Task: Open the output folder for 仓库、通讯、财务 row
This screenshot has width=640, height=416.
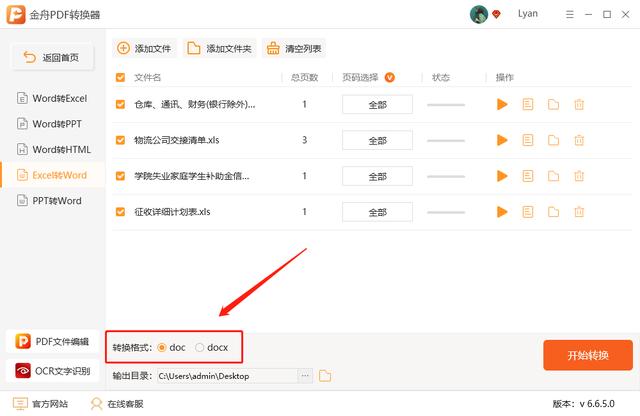Action: (553, 105)
